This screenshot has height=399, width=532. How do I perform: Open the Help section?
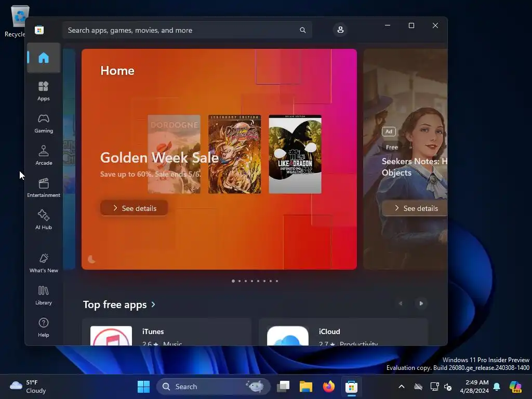coord(44,327)
